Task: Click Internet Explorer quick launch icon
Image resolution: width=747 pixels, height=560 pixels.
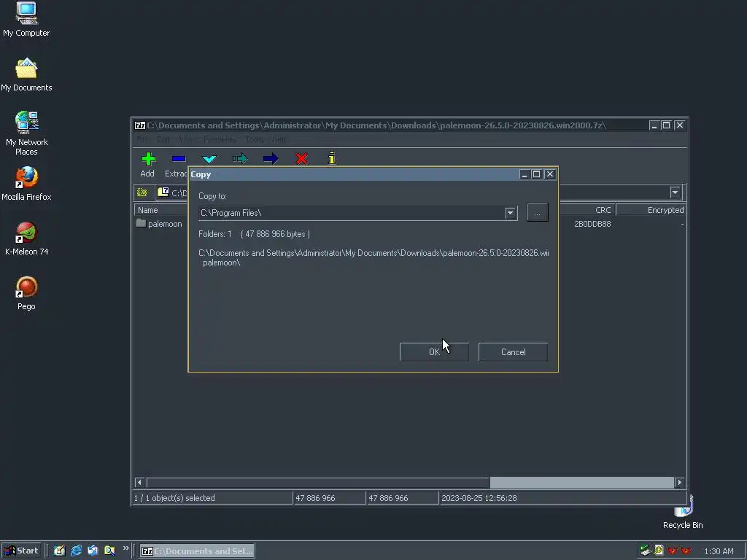Action: coord(76,551)
